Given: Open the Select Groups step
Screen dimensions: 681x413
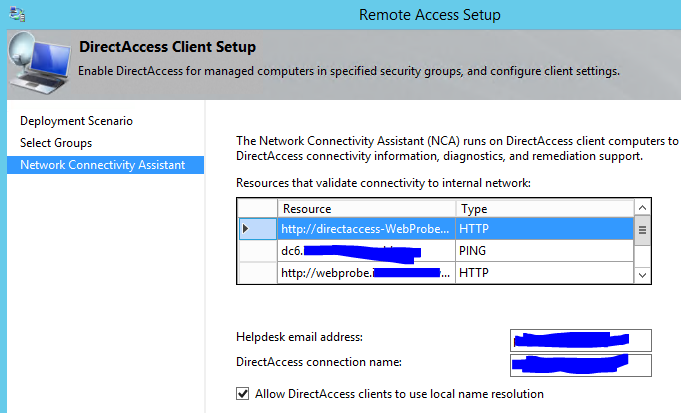Looking at the screenshot, I should (56, 143).
